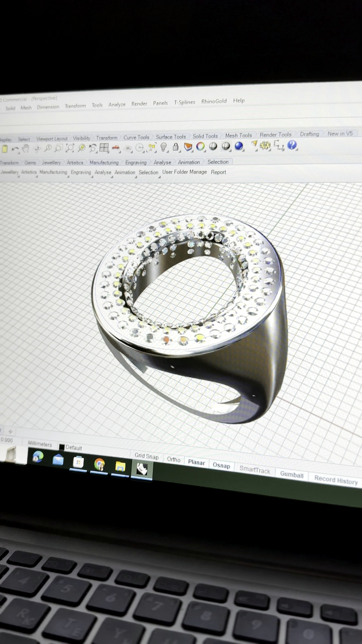Select the Zoom Dynamic magnifier icon
The image size is (362, 644).
pos(48,148)
